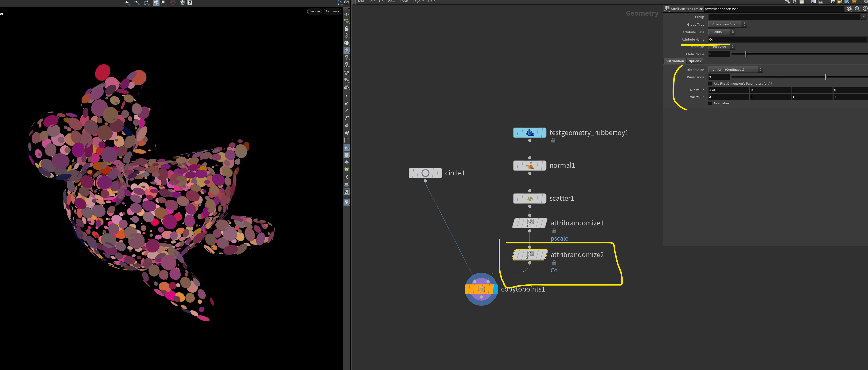Toggle the reference plane display icon

[x=346, y=14]
